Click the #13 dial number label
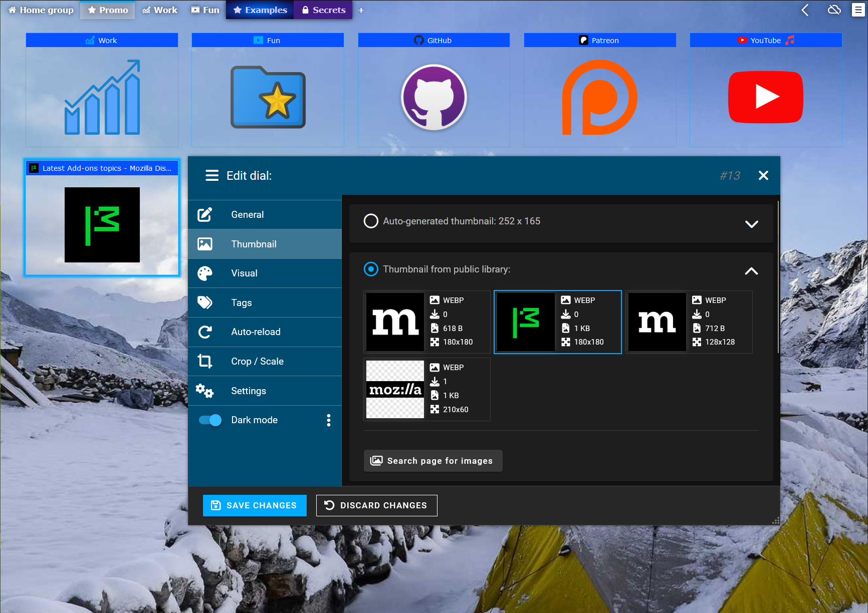 [x=730, y=176]
